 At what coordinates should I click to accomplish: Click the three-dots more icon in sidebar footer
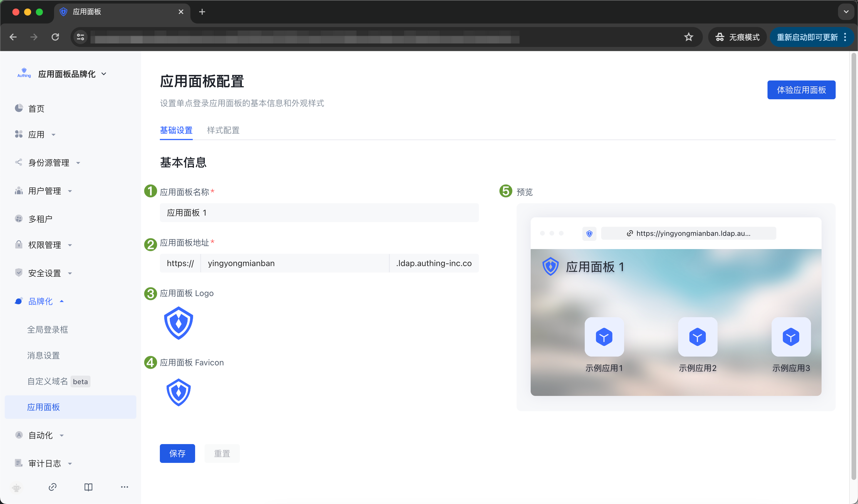tap(125, 487)
